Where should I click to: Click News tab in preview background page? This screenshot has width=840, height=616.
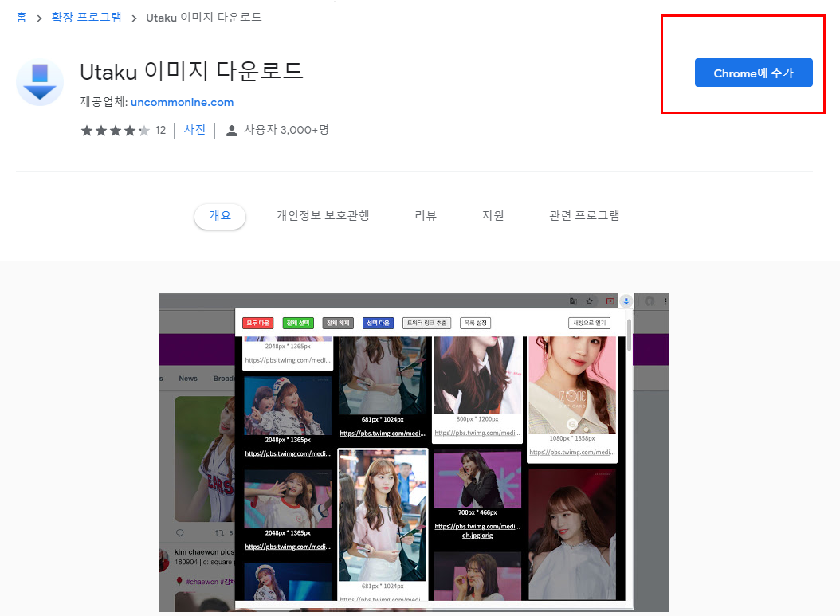(x=188, y=379)
